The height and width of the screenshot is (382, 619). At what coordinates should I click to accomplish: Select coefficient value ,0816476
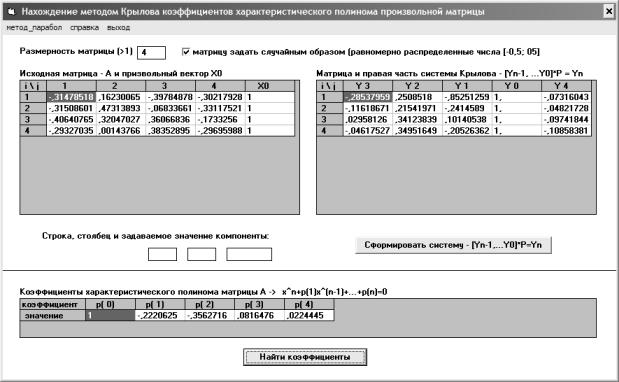tap(259, 315)
